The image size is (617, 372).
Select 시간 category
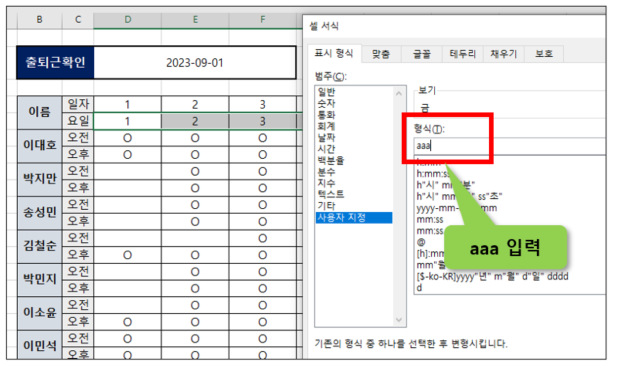326,149
